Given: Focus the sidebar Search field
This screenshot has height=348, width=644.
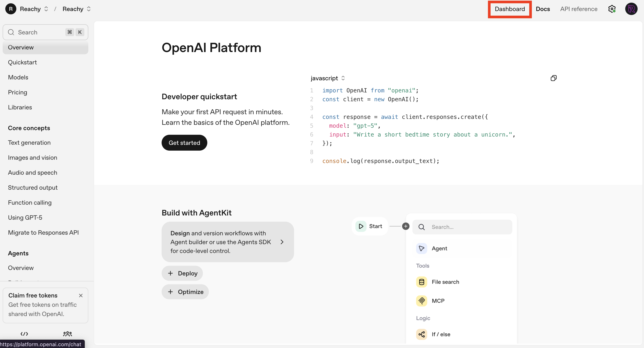Looking at the screenshot, I should pyautogui.click(x=40, y=32).
